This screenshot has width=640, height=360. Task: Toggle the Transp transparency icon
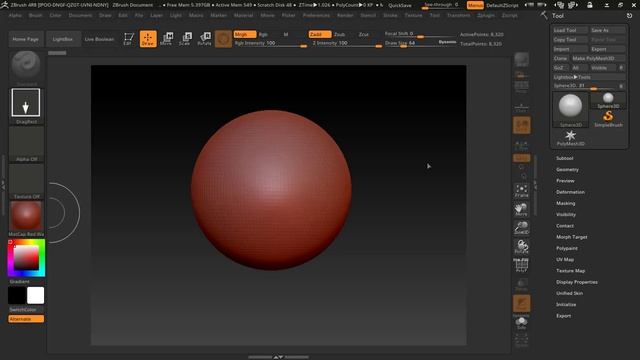522,284
